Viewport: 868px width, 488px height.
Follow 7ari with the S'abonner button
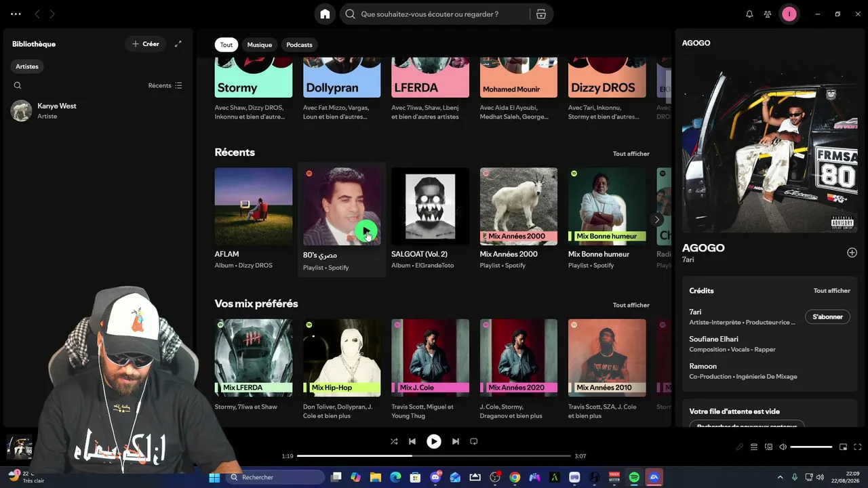(828, 317)
